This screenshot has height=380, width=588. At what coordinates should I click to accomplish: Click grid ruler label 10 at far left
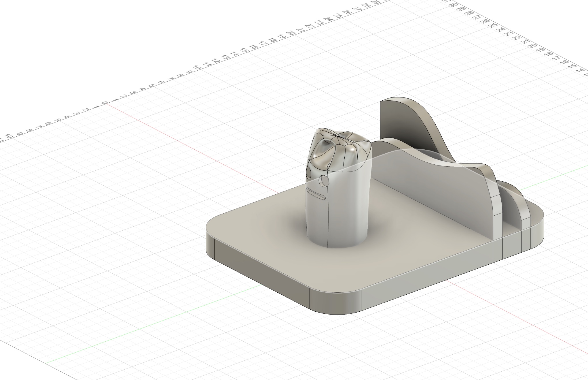9,136
